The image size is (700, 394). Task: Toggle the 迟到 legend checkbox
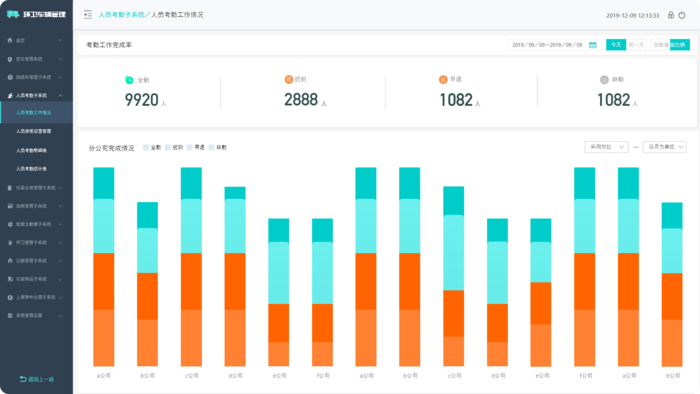pos(168,147)
